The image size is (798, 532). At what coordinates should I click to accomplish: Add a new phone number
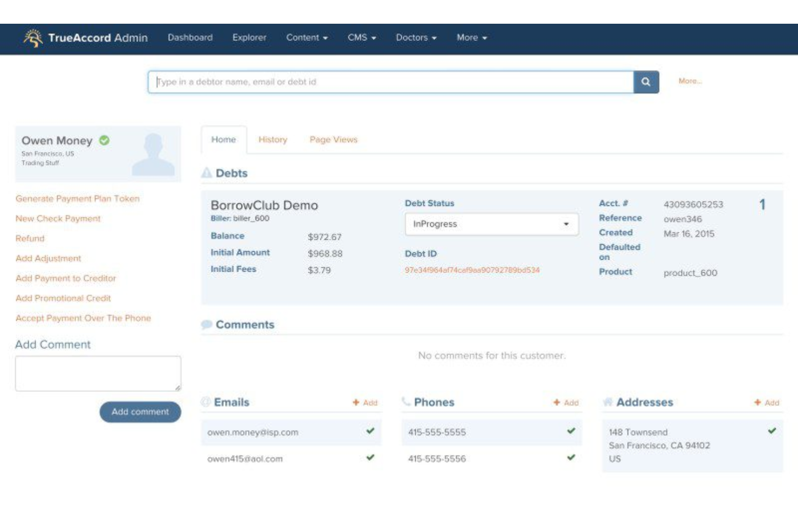click(x=566, y=403)
